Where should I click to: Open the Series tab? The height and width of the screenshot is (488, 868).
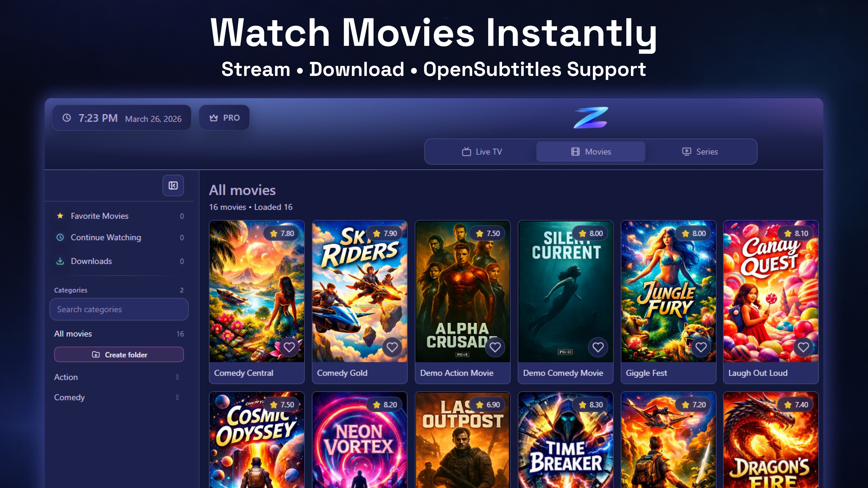(700, 152)
